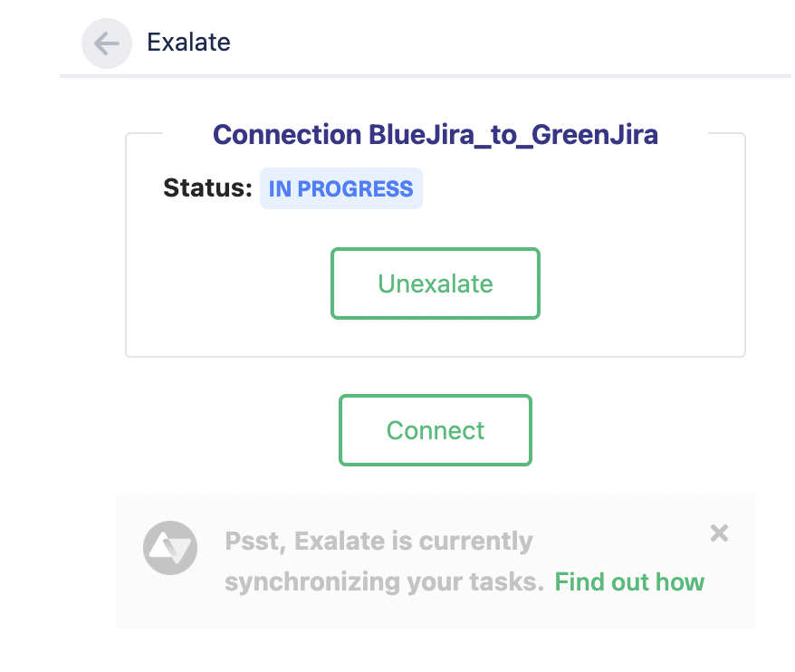Go back using the arrow icon
This screenshot has width=795, height=672.
107,43
